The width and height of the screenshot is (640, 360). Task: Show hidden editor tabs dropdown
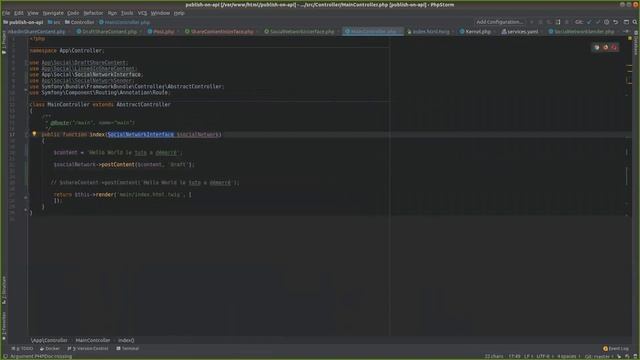click(627, 31)
